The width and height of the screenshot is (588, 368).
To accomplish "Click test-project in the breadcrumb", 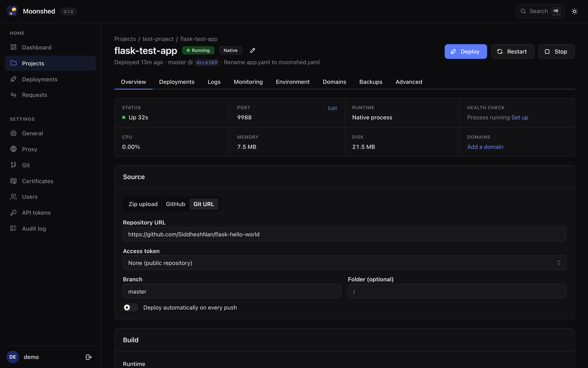I will (158, 39).
